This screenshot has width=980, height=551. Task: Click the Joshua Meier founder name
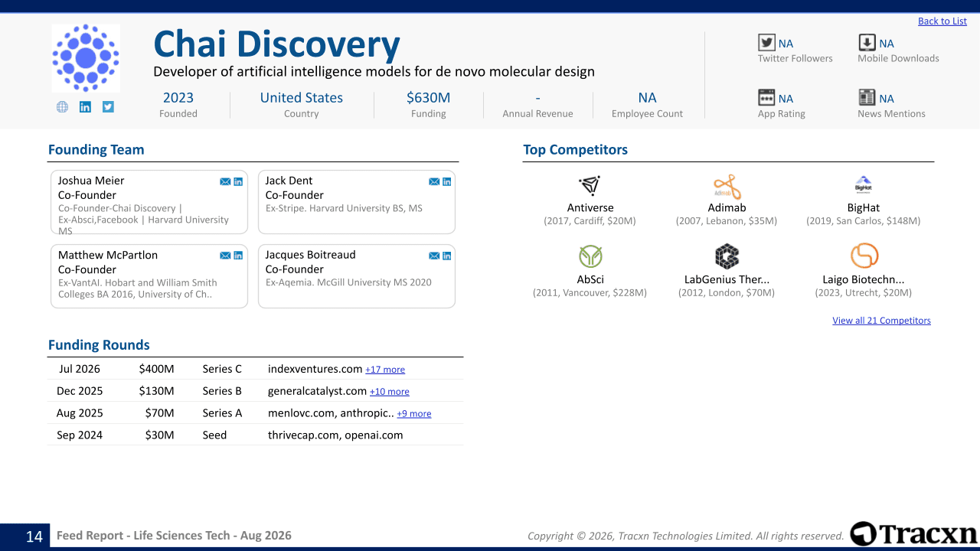pos(91,181)
